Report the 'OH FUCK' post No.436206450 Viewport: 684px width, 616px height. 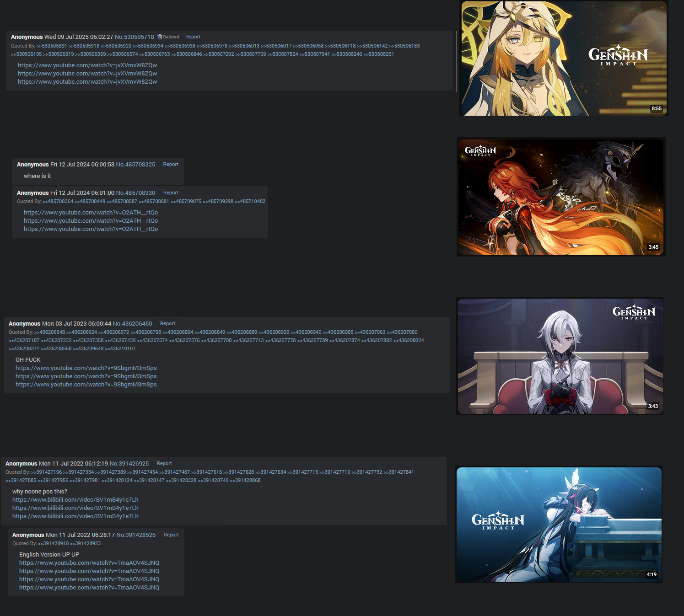coord(167,324)
